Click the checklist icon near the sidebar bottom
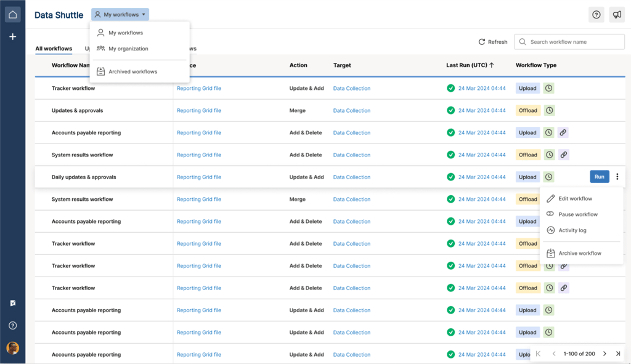631x364 pixels. [12, 302]
